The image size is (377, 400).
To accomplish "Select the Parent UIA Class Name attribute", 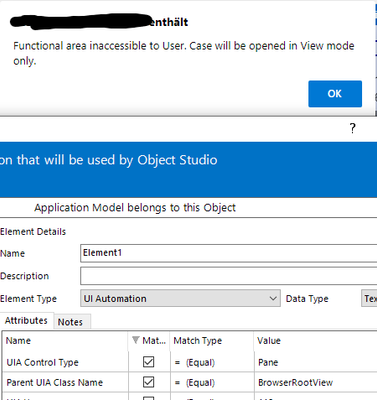I will click(55, 382).
